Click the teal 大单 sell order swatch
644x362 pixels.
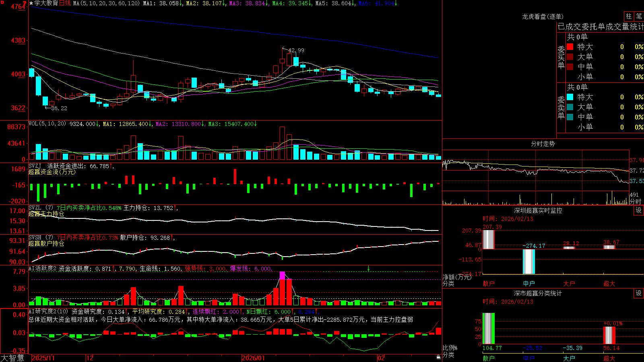point(570,107)
